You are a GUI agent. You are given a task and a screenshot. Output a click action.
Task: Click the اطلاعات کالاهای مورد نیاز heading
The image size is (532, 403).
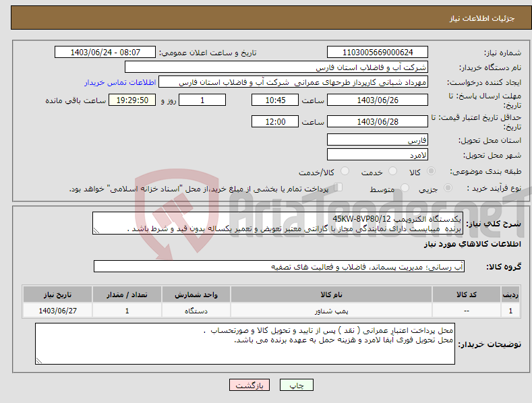[472, 244]
